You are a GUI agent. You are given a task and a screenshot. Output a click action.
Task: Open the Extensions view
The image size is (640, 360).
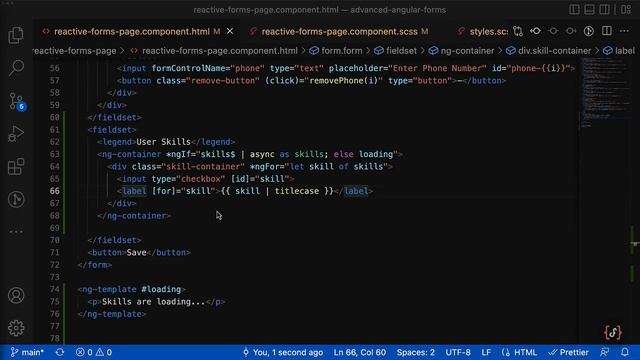click(x=16, y=167)
